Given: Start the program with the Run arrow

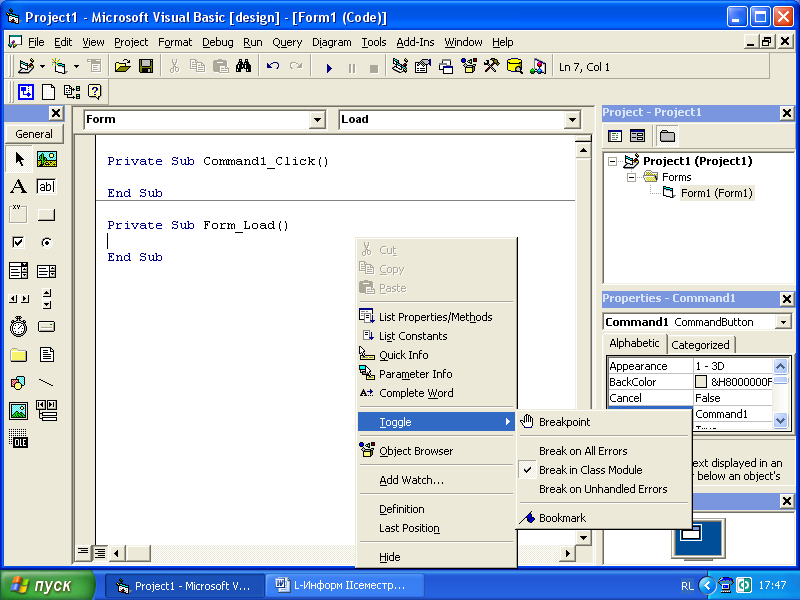Looking at the screenshot, I should pos(329,67).
